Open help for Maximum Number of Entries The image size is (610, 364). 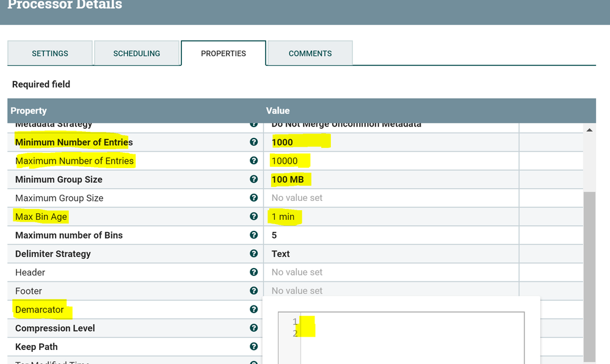[x=253, y=161]
